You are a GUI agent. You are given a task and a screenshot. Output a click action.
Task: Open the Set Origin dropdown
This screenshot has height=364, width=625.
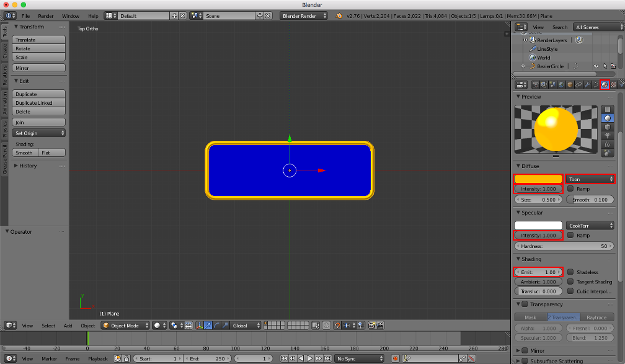38,133
